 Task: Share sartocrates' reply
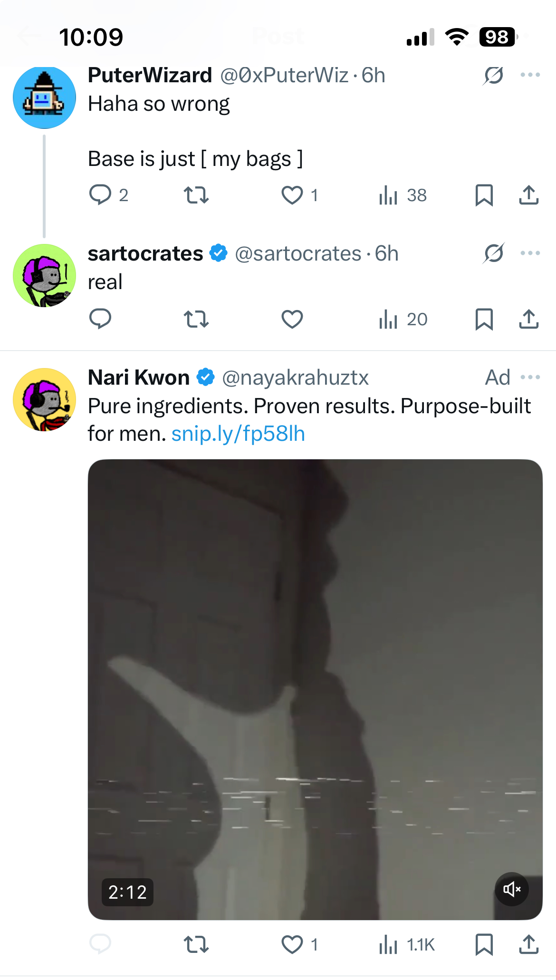[528, 319]
